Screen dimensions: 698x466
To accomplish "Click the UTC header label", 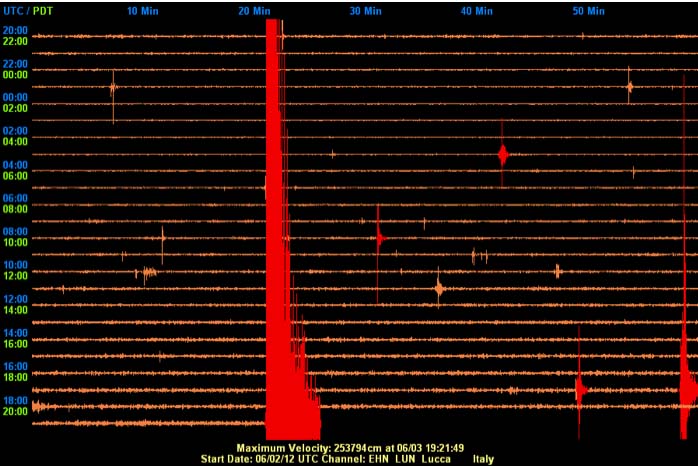I will click(13, 11).
